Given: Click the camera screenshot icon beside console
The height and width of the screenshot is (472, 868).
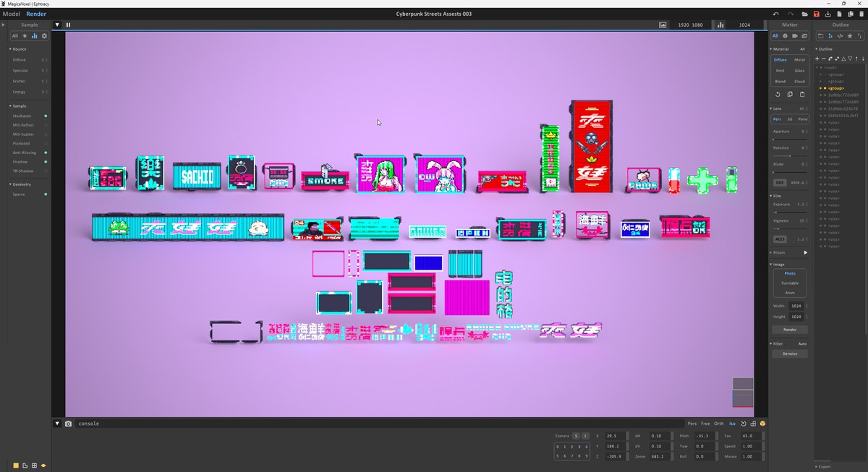Looking at the screenshot, I should (68, 424).
